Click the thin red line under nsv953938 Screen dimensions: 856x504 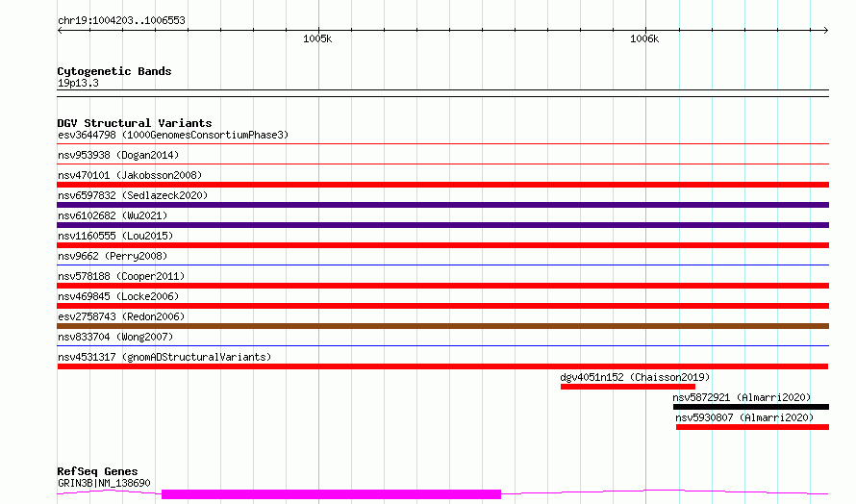pos(442,164)
